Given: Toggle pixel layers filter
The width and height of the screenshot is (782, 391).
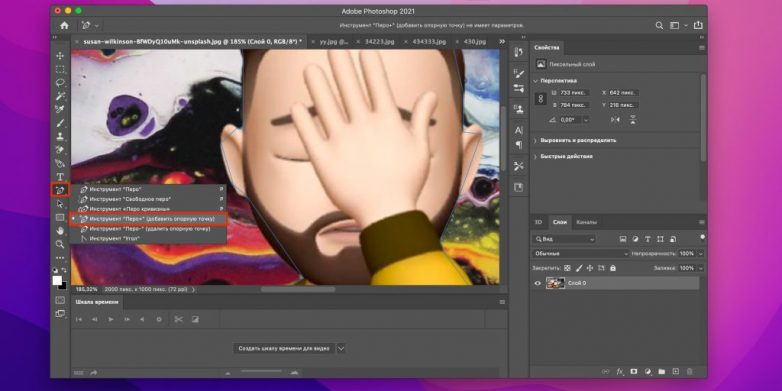Looking at the screenshot, I should [x=623, y=239].
